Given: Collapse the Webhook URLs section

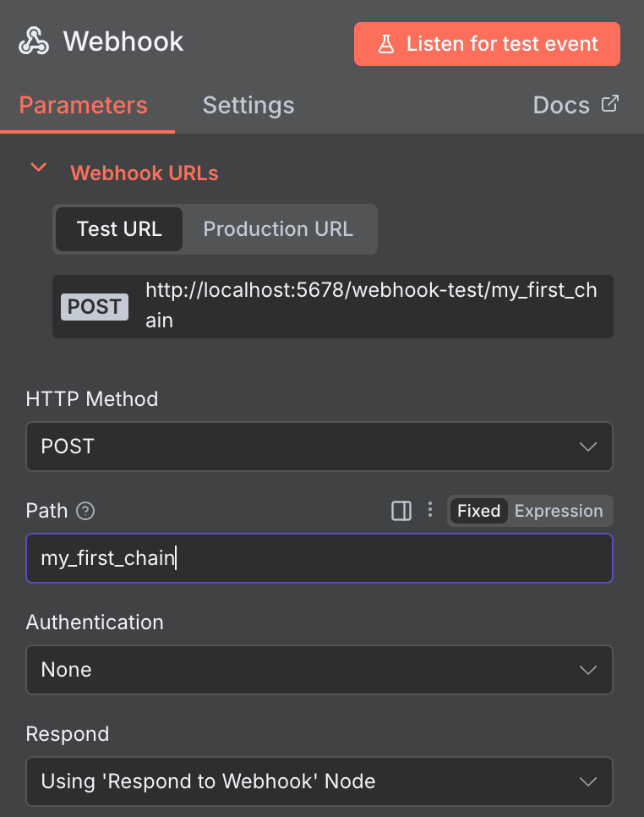Looking at the screenshot, I should pyautogui.click(x=38, y=167).
